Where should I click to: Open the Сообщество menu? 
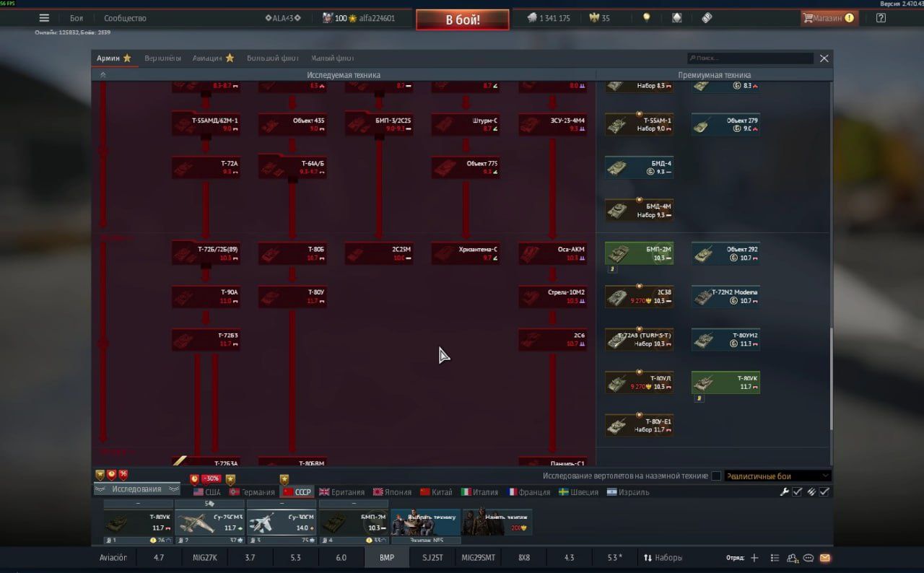(125, 18)
